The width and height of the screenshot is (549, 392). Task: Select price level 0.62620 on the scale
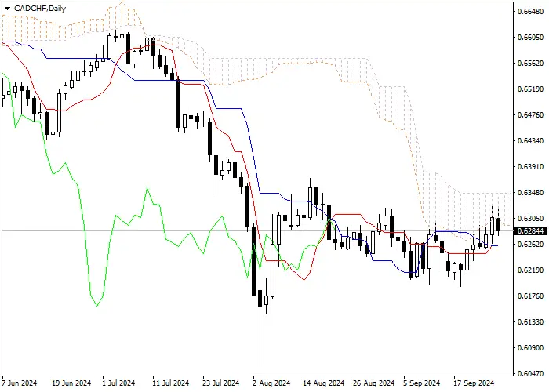[x=531, y=245]
